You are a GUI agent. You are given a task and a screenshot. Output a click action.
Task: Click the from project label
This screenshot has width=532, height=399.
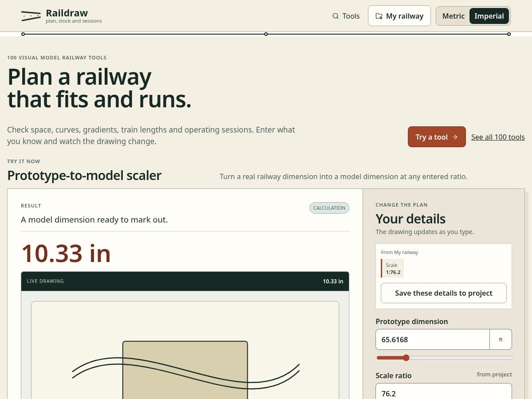(x=494, y=374)
